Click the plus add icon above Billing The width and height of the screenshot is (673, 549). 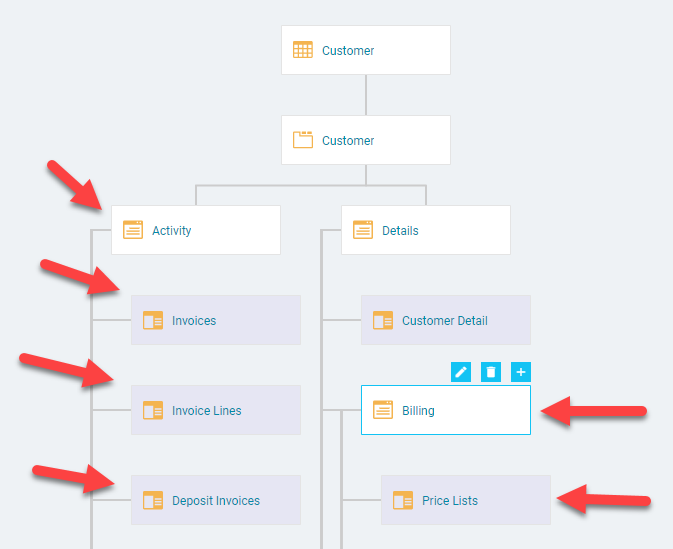click(x=521, y=372)
